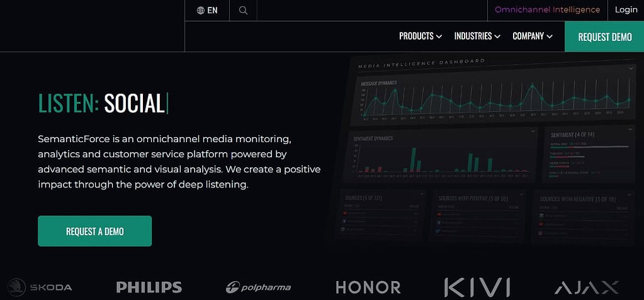Collapse the Message Dynamics panel chevron
The width and height of the screenshot is (644, 300).
coord(631,69)
